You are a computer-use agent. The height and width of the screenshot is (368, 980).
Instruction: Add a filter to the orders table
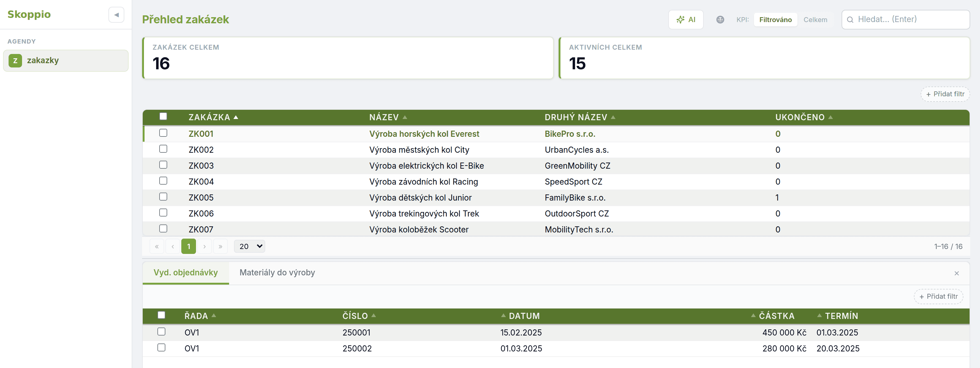[x=938, y=296]
